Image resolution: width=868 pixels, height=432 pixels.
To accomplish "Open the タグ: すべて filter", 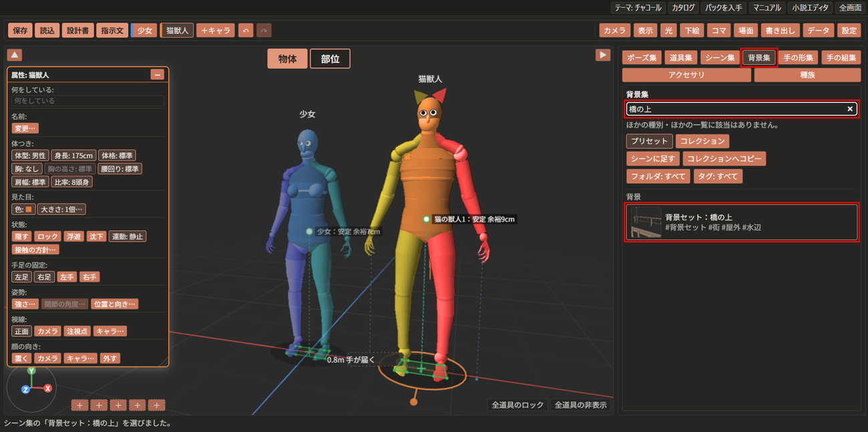I will (x=718, y=176).
